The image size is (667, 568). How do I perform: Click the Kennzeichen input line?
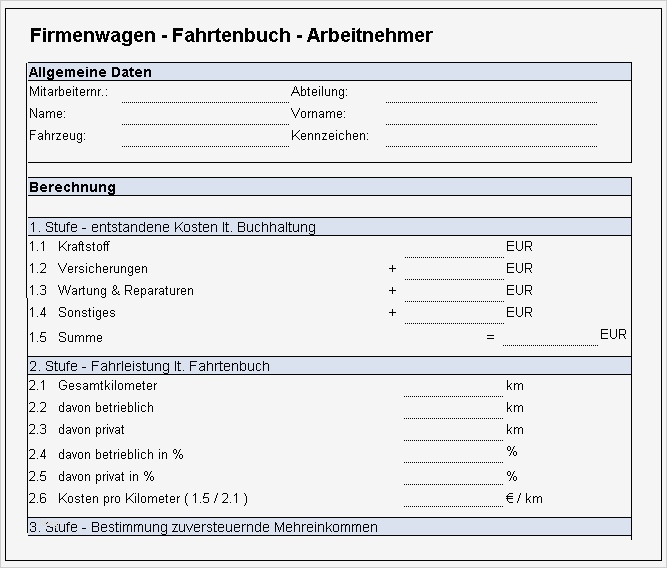490,136
